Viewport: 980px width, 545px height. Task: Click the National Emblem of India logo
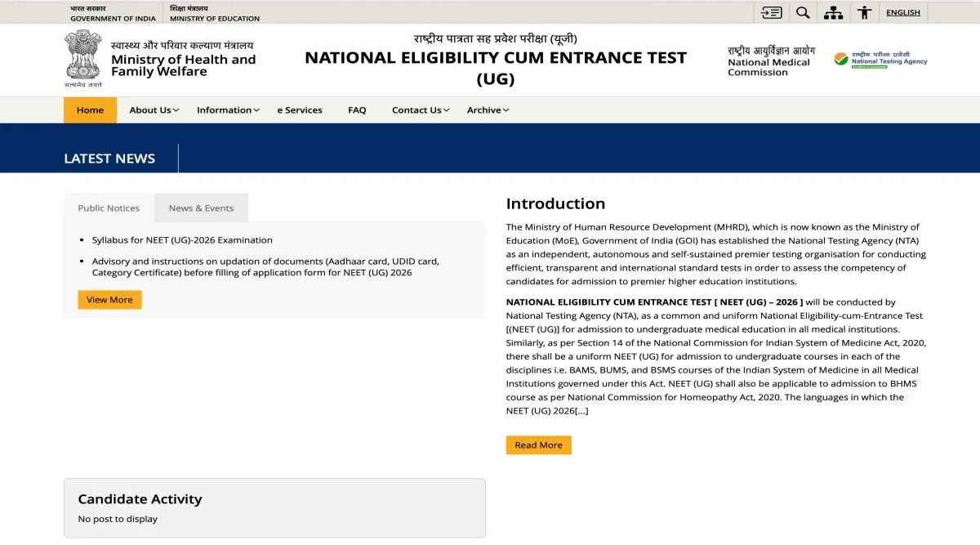(x=83, y=58)
